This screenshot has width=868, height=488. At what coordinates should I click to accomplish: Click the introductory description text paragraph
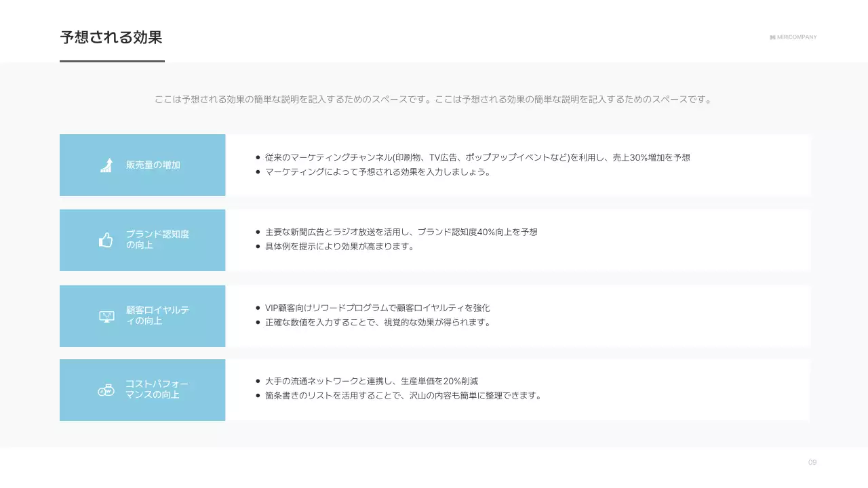point(433,98)
